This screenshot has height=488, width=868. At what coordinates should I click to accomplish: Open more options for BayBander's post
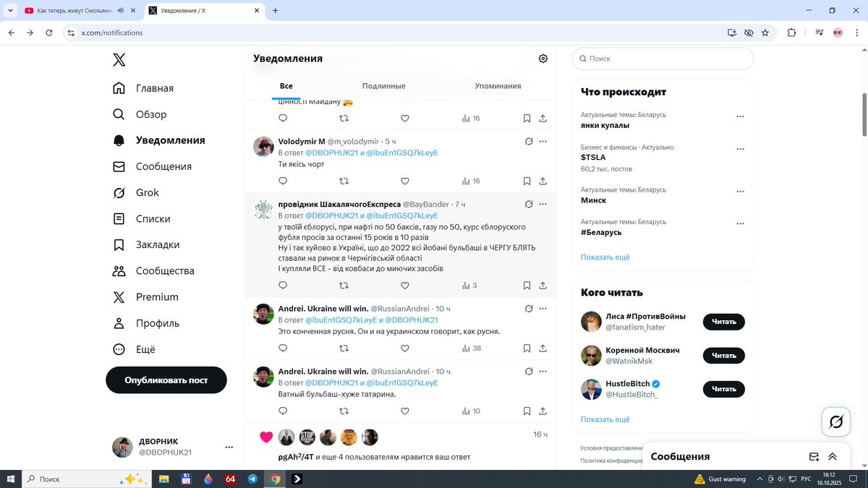pos(543,205)
